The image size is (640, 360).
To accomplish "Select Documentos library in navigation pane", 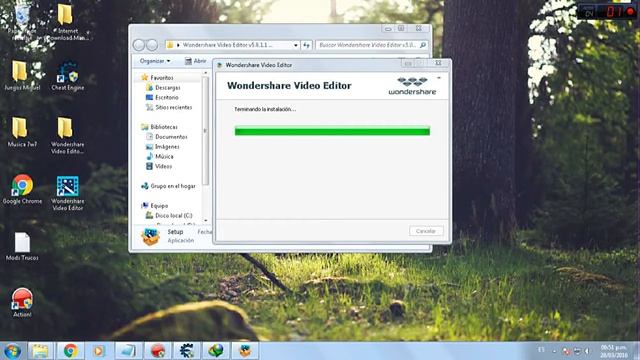I will pyautogui.click(x=171, y=136).
